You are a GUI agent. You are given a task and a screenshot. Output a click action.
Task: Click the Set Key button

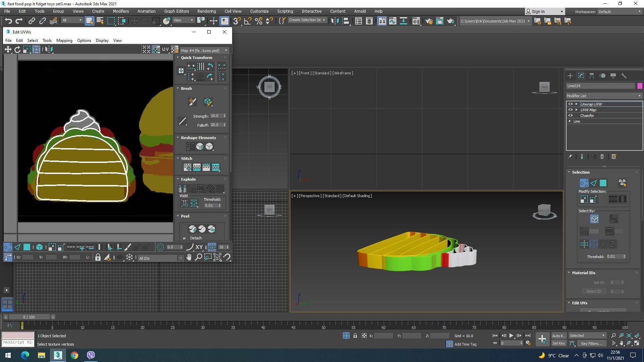[x=558, y=343]
